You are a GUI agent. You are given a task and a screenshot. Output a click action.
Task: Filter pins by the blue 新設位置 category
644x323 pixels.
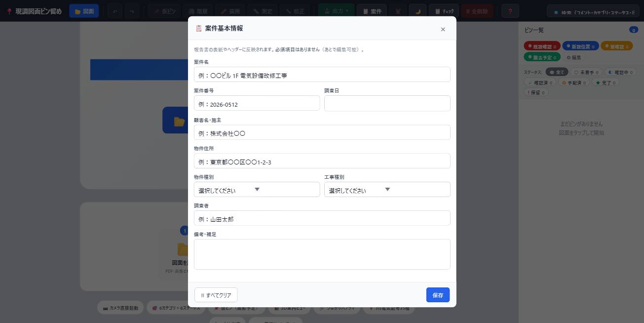pyautogui.click(x=580, y=46)
